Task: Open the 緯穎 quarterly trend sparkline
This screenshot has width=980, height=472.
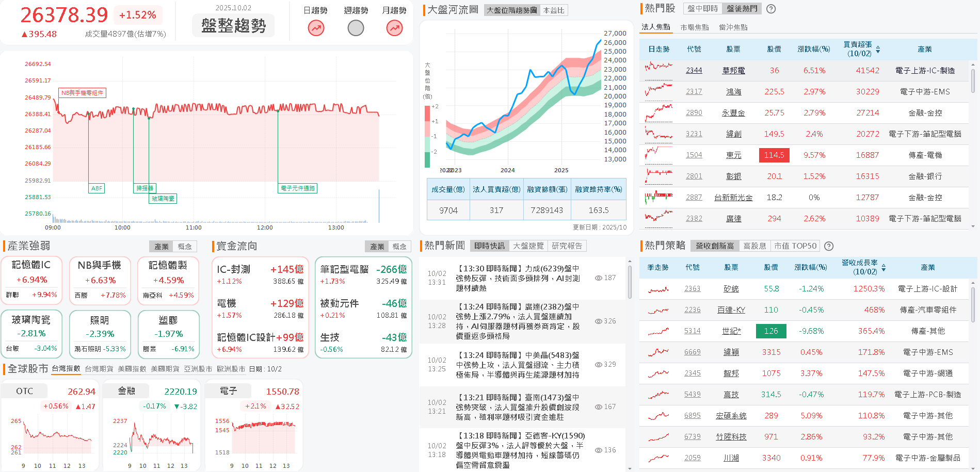Action: (x=658, y=352)
